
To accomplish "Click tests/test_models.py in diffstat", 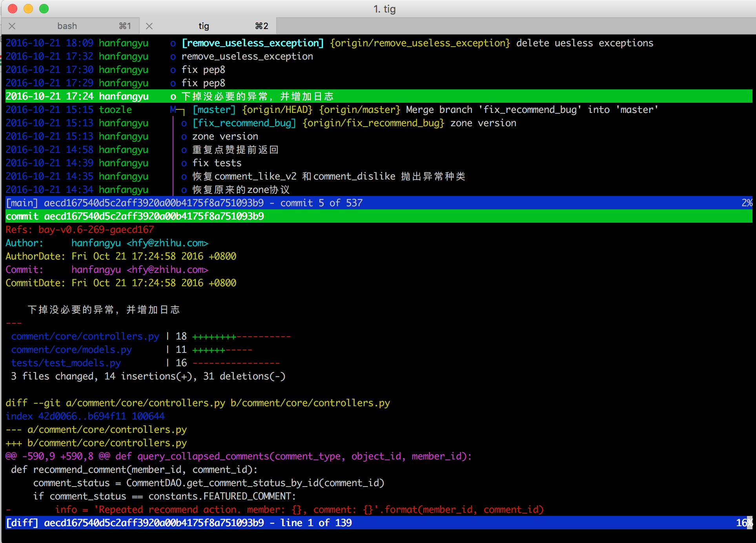I will click(x=66, y=363).
